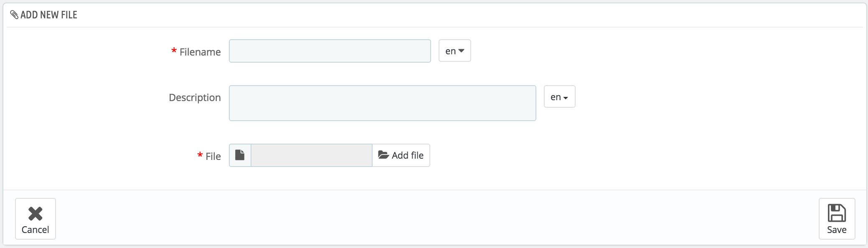Click the caret arrow in Description language selector
The height and width of the screenshot is (248, 868).
566,98
